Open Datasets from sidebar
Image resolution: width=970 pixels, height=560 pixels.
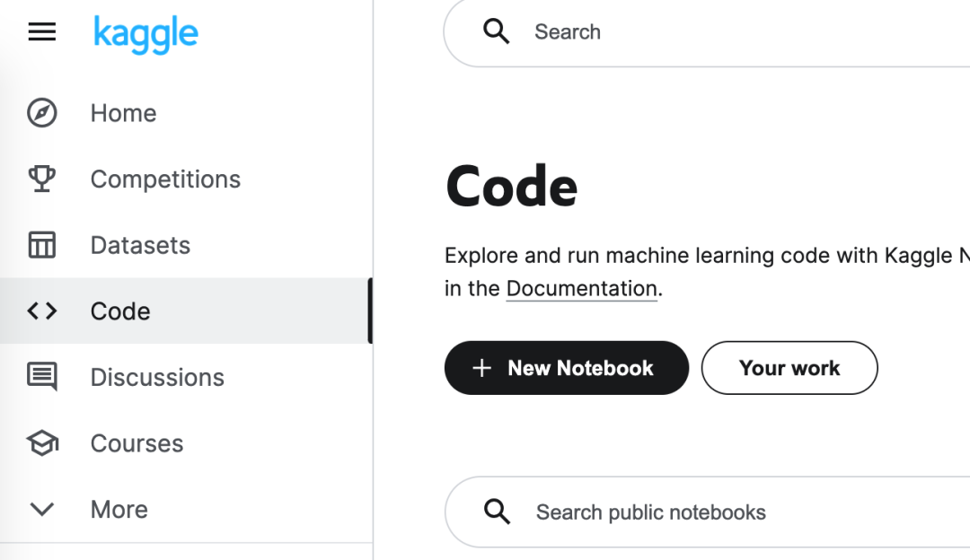140,246
